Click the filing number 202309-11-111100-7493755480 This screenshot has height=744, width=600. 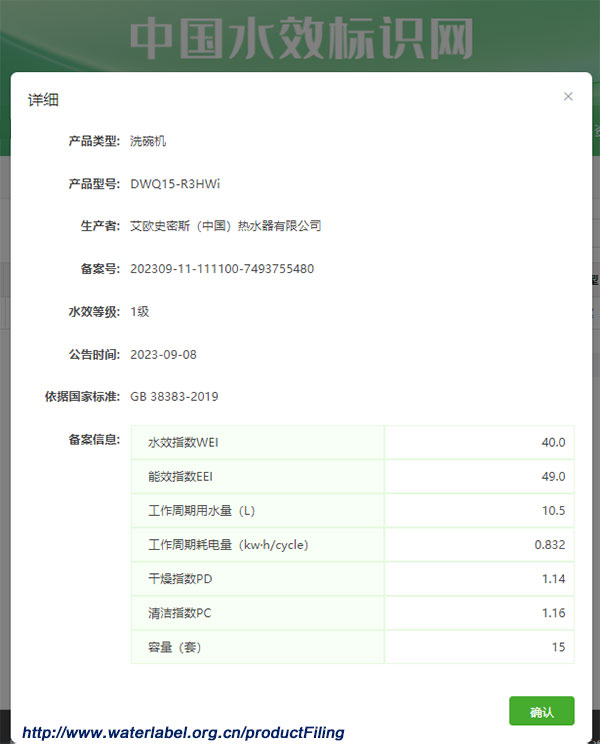(222, 269)
